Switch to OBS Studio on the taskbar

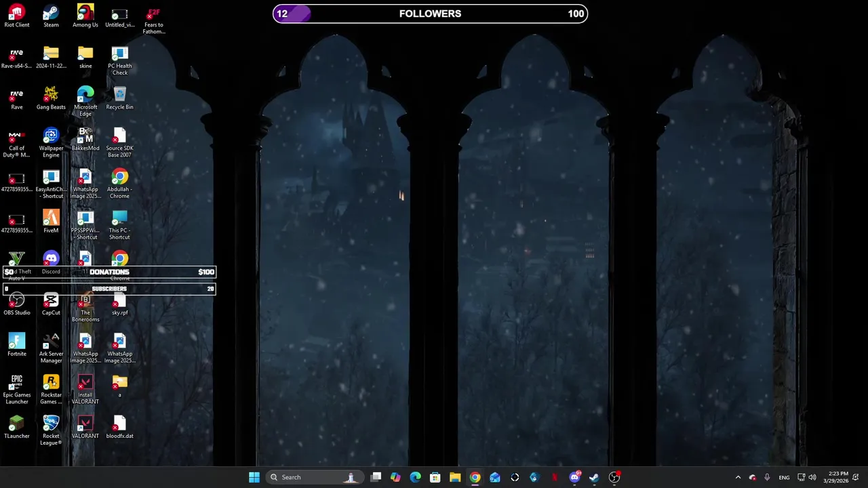tap(614, 477)
